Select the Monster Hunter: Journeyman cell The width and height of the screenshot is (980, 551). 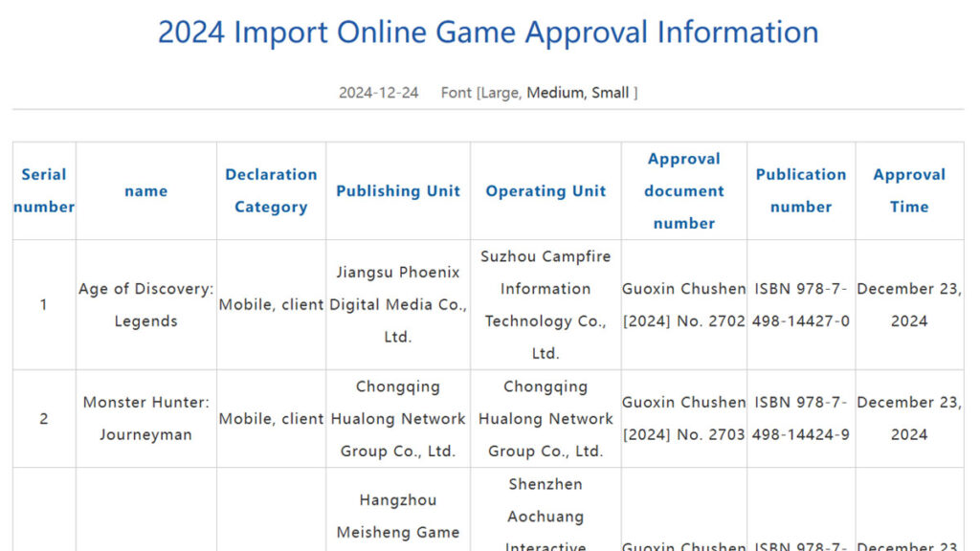pos(145,418)
